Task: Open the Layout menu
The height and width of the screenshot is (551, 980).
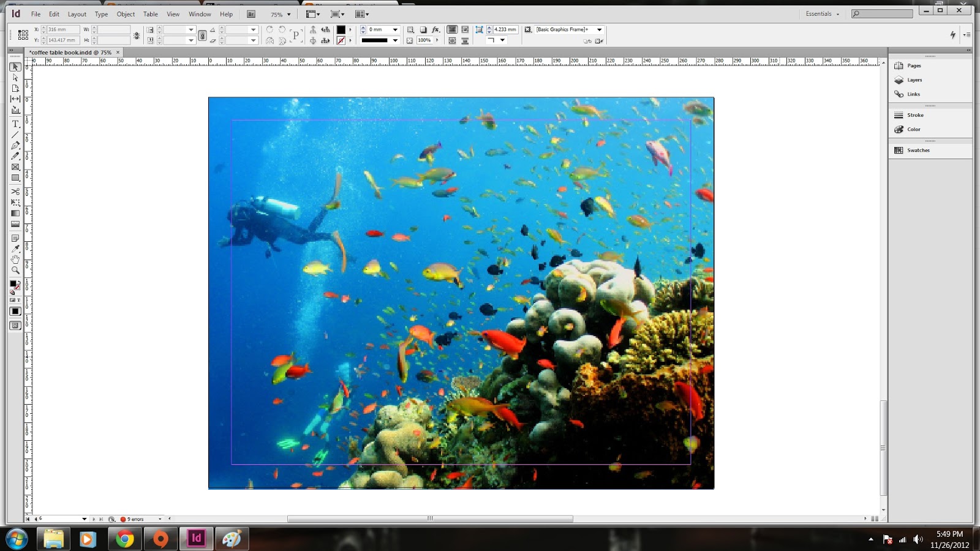Action: (77, 14)
